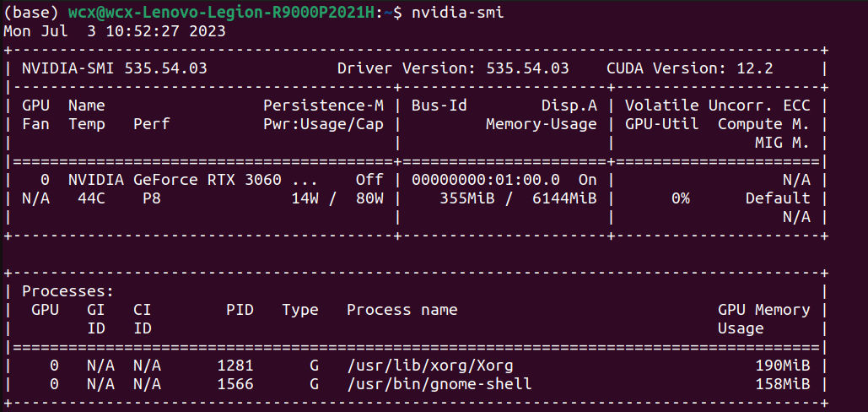Click the memory value 158MiB

(783, 384)
